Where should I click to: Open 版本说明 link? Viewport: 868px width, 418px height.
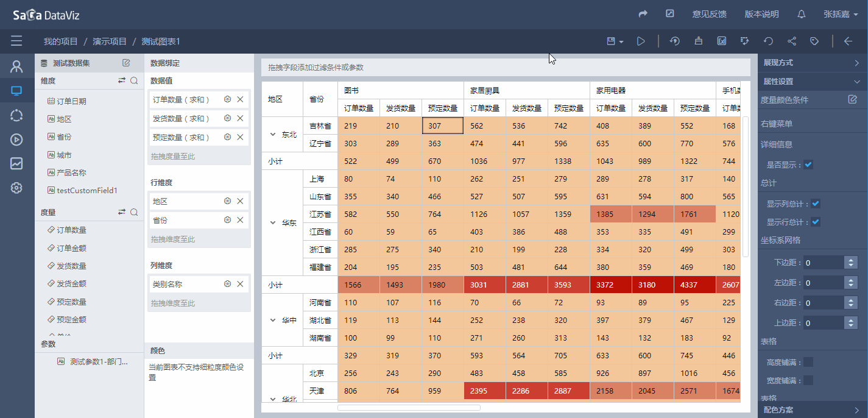coord(761,14)
